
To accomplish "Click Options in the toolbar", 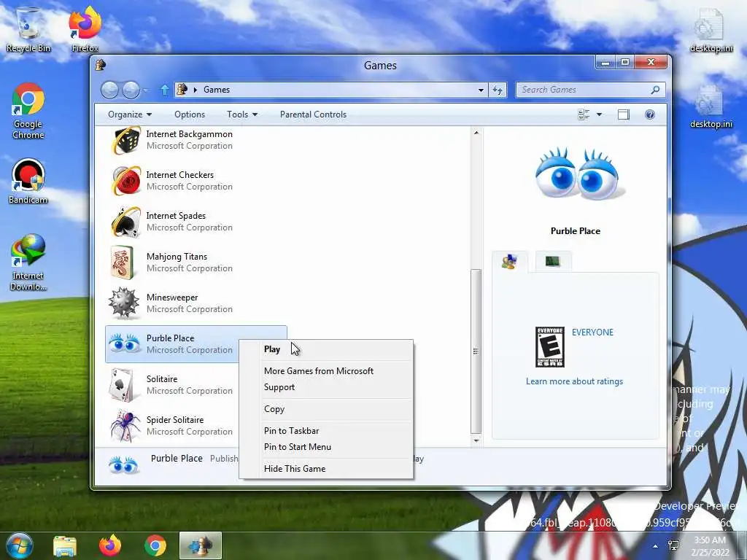I will (x=190, y=114).
